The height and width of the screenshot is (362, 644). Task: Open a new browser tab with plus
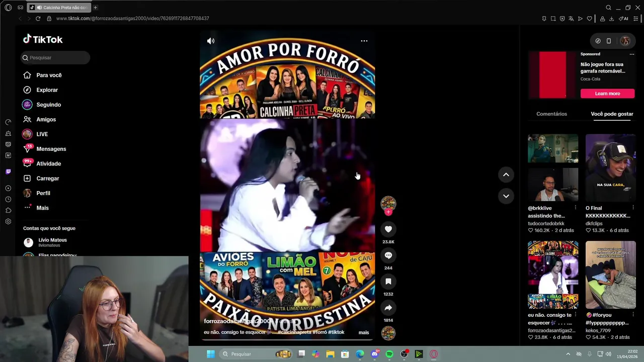(x=95, y=8)
